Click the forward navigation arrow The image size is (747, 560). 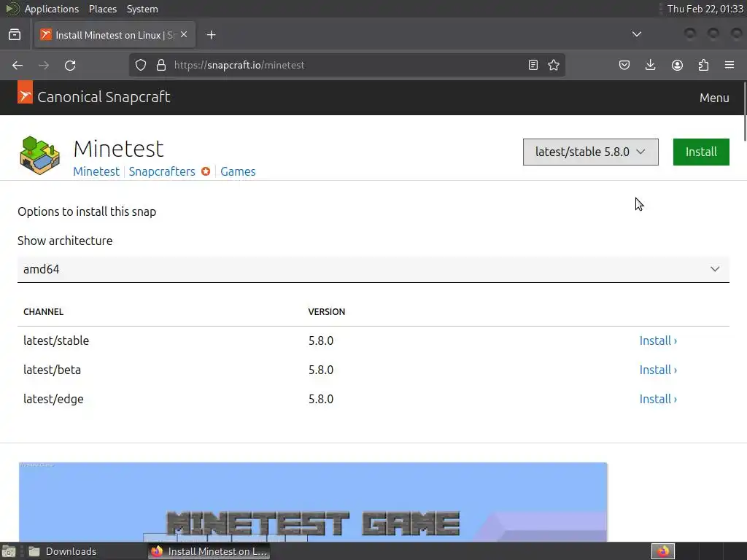click(44, 65)
